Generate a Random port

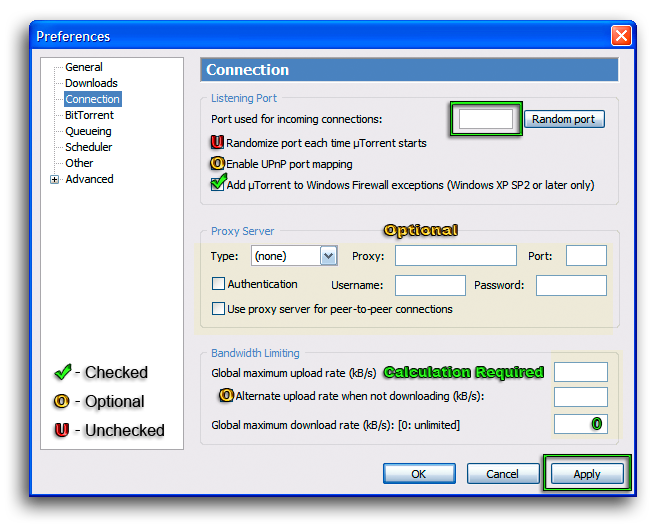[564, 119]
